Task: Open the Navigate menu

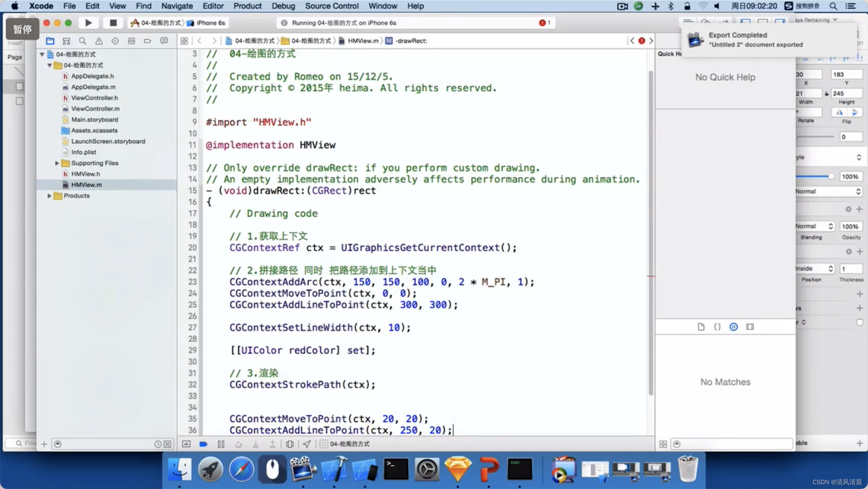Action: [x=177, y=6]
